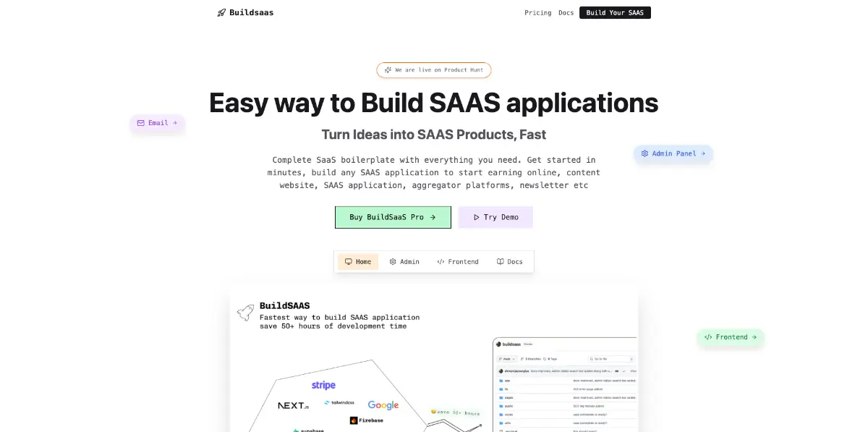The image size is (868, 432).
Task: Open the floating Admin Panel pill
Action: point(673,153)
